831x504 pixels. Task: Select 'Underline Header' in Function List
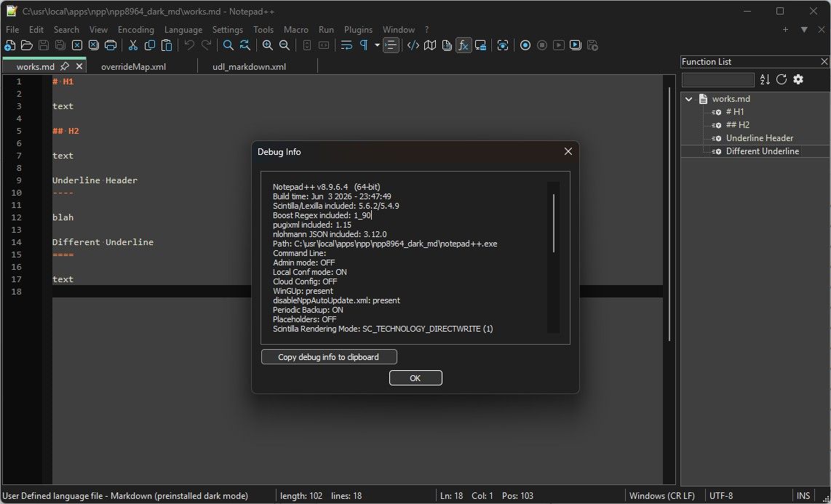click(x=760, y=138)
